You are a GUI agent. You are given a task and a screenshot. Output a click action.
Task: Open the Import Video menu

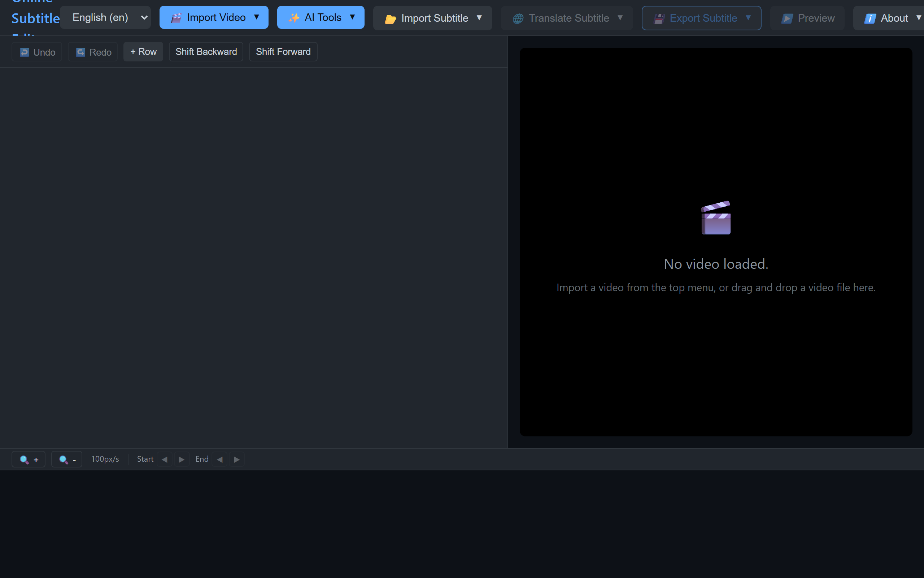click(x=214, y=18)
